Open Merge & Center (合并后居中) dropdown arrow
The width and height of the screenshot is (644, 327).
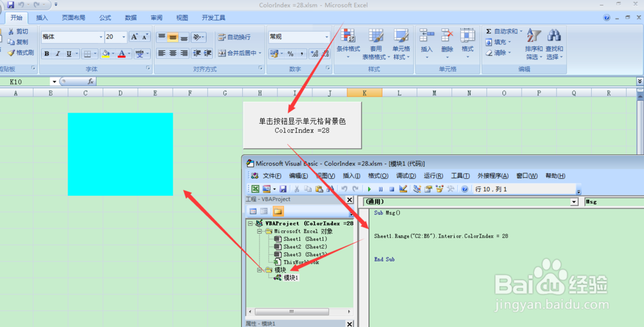(x=260, y=53)
